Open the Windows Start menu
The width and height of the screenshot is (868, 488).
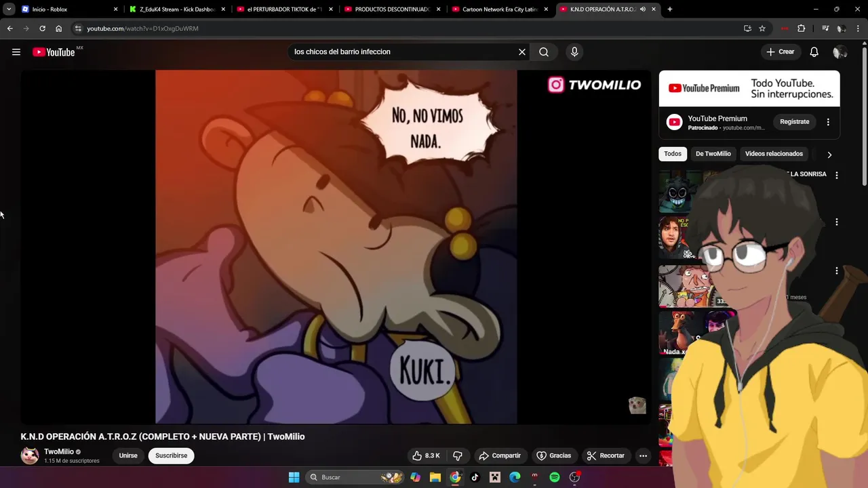294,477
